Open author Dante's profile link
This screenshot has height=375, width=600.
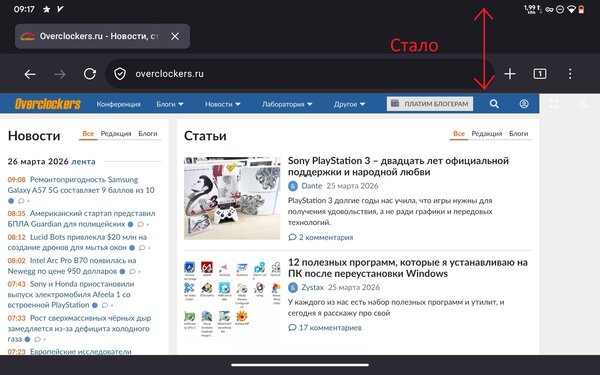(x=312, y=186)
